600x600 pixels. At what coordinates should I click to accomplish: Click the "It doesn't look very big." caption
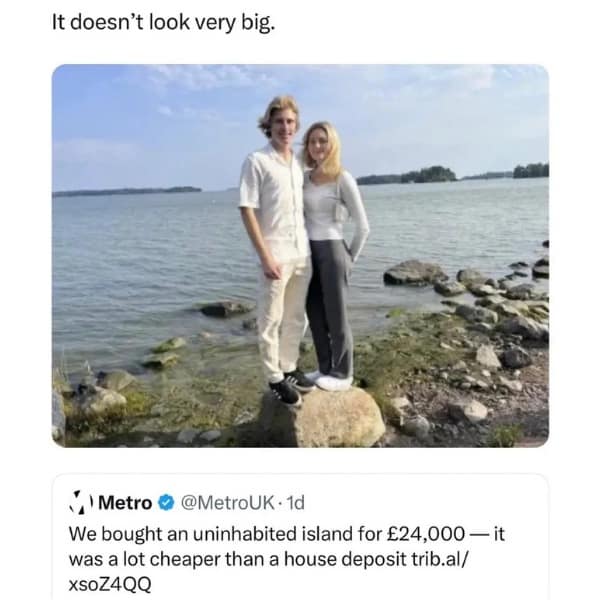click(x=163, y=23)
